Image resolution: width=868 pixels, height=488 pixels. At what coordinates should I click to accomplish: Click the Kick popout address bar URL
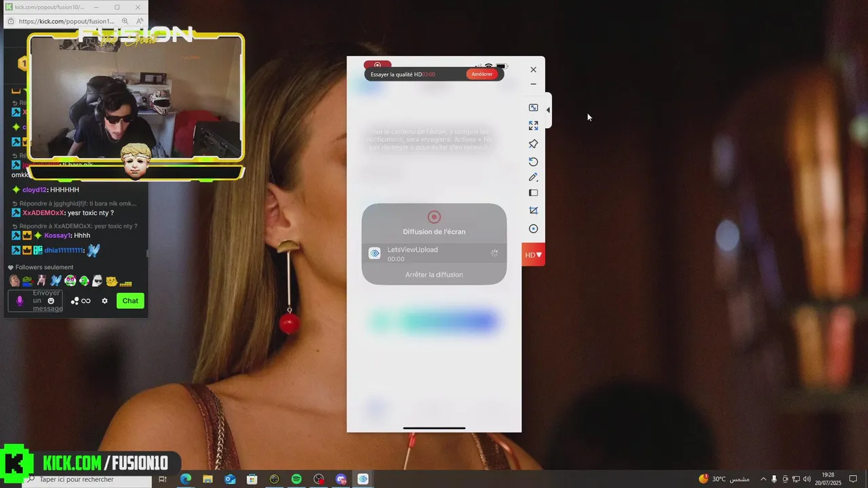coord(66,21)
